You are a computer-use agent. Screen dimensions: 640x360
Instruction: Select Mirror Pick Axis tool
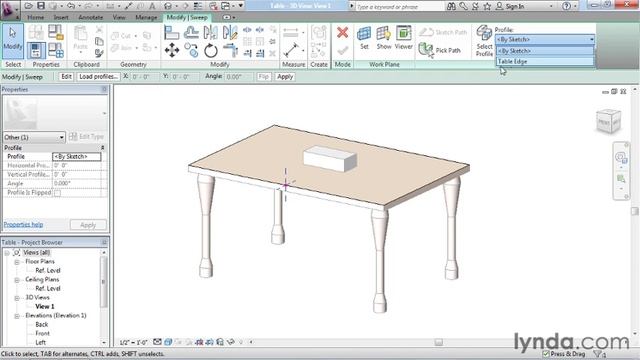(211, 33)
